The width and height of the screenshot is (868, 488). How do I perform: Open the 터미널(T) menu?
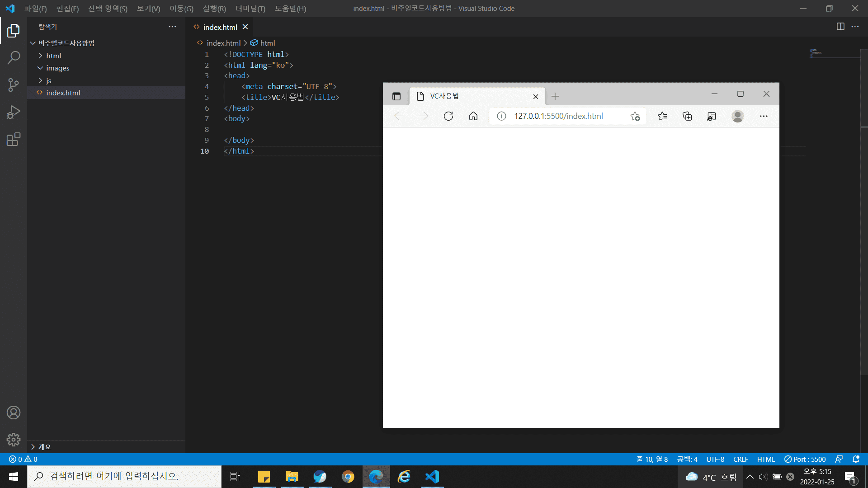[250, 9]
